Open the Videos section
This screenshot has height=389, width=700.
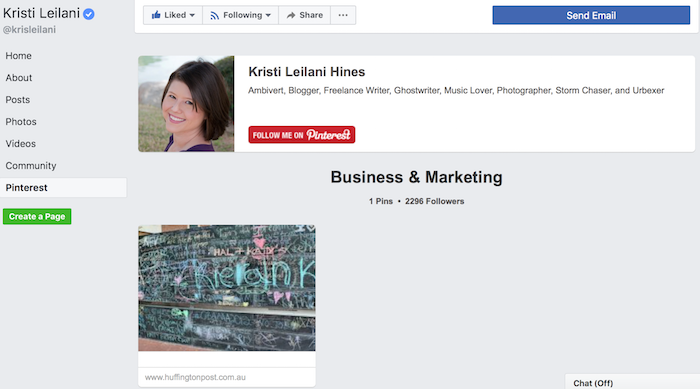21,143
